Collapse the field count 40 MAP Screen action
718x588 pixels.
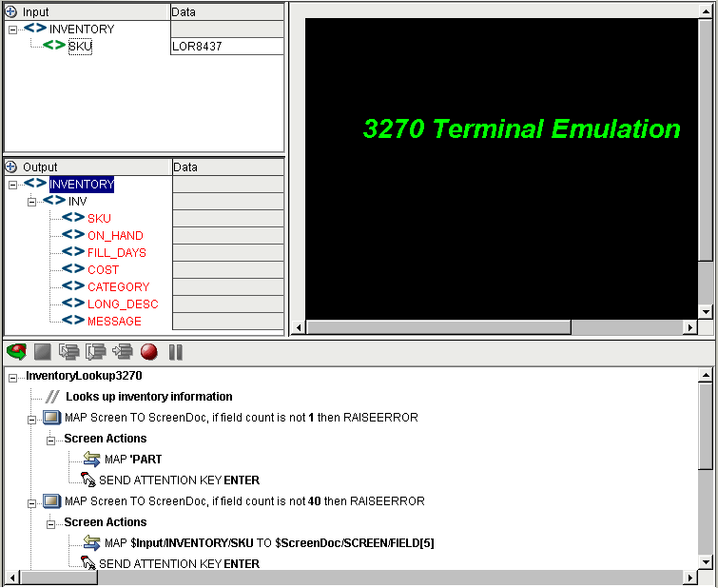(x=31, y=503)
